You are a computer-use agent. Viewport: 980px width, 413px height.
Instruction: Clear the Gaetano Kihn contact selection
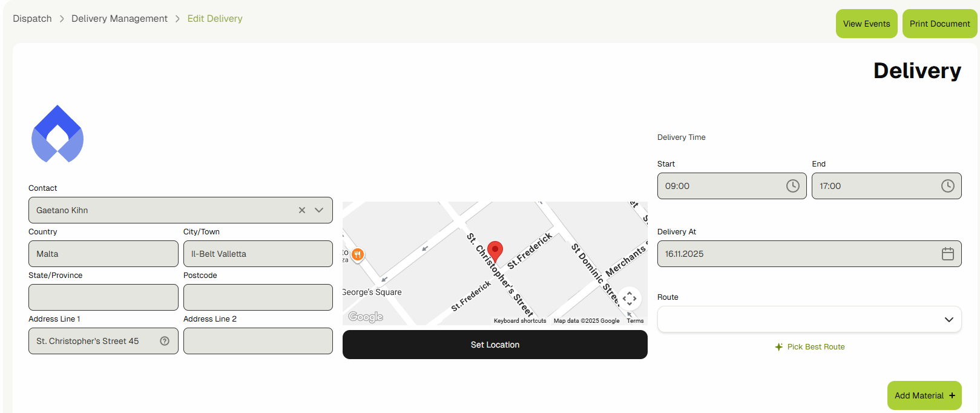tap(302, 210)
